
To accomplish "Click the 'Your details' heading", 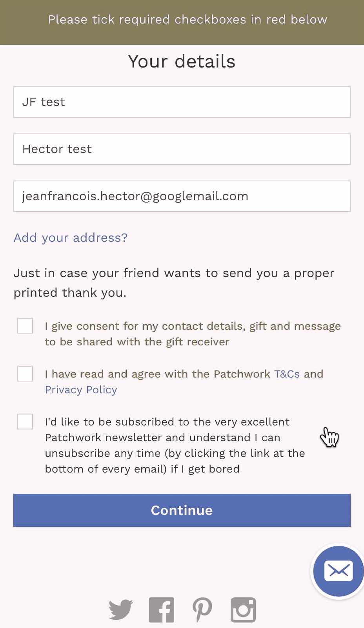I will 182,62.
